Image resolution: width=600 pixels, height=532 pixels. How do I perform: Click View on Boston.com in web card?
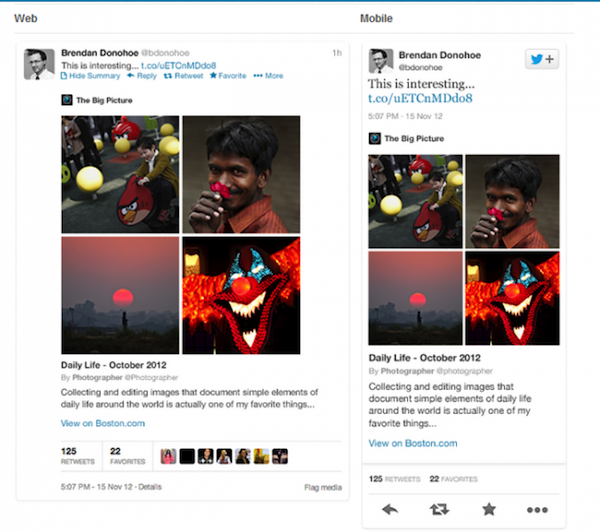click(103, 423)
